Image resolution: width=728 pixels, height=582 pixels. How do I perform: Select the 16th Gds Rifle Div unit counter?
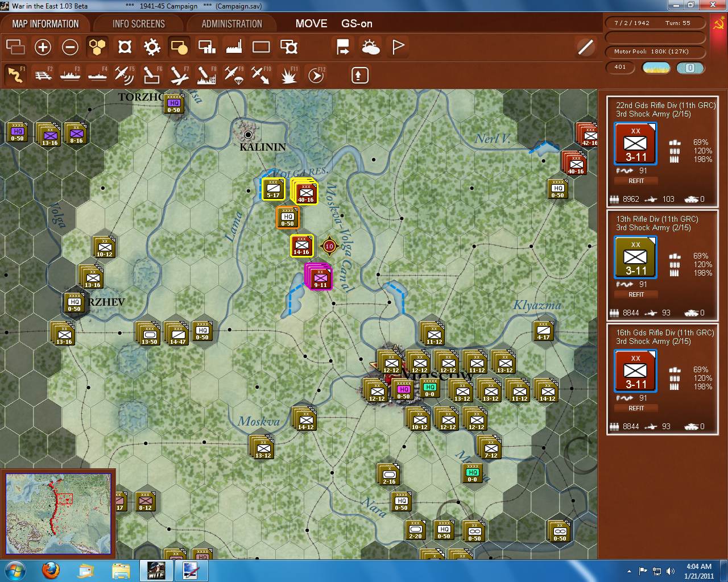[x=635, y=371]
